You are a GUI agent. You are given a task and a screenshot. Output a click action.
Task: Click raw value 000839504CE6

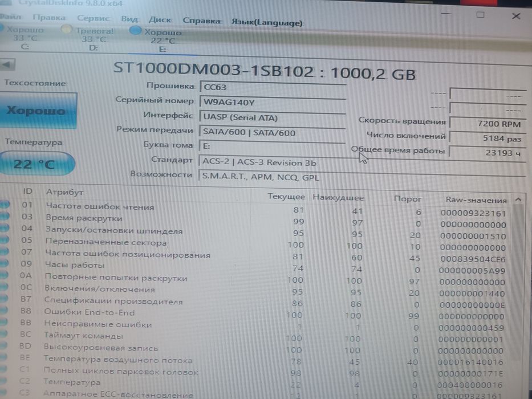[x=473, y=259]
